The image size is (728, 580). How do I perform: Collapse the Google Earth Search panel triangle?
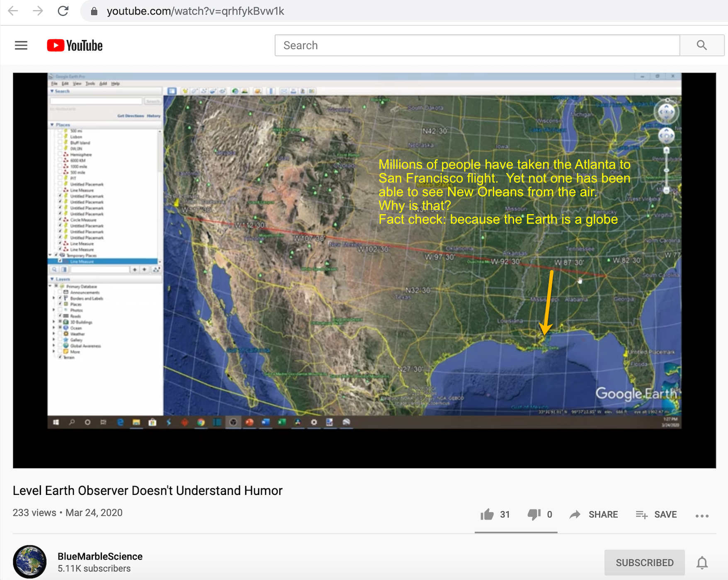52,91
